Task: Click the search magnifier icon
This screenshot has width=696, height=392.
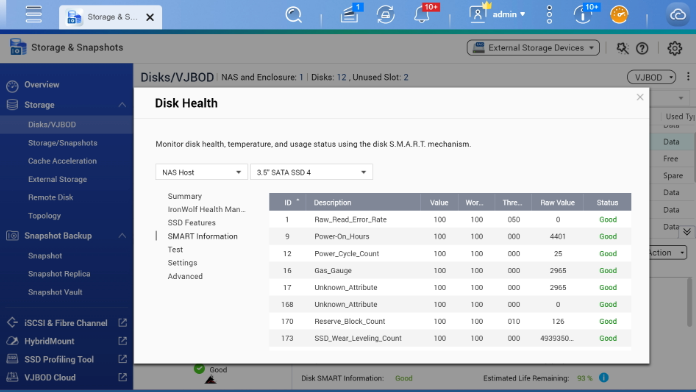Action: [293, 15]
